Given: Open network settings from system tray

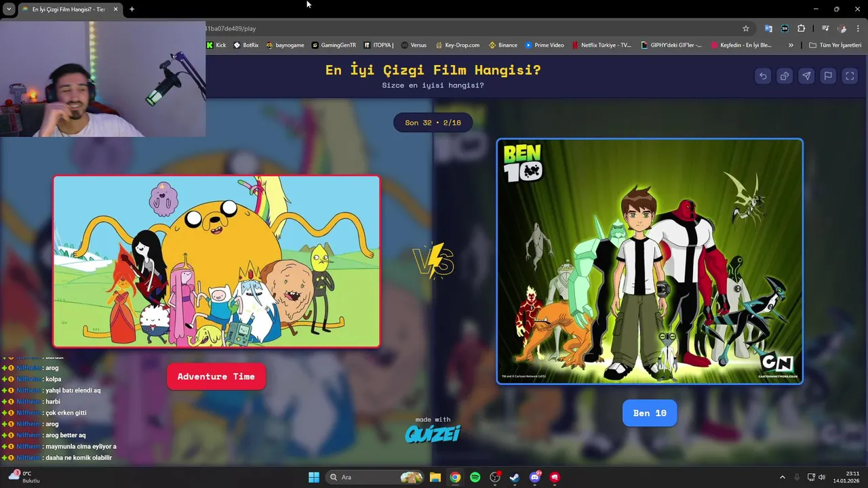Looking at the screenshot, I should point(810,477).
